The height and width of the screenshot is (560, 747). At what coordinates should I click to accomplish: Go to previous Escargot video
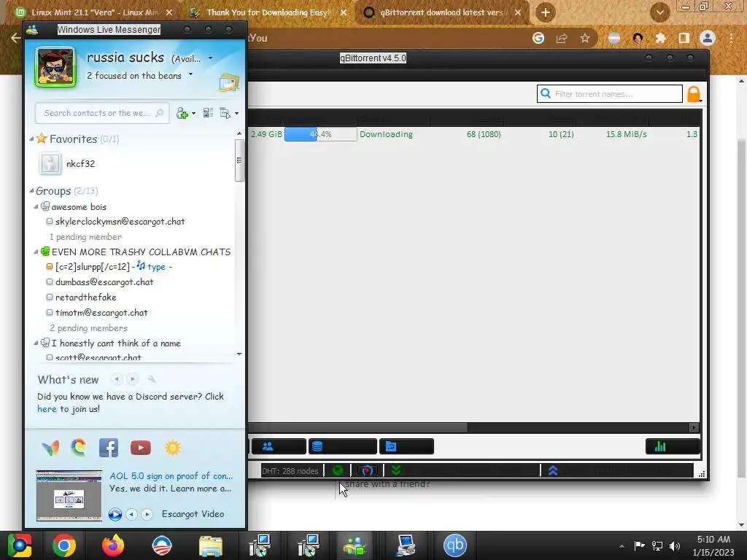(x=131, y=514)
